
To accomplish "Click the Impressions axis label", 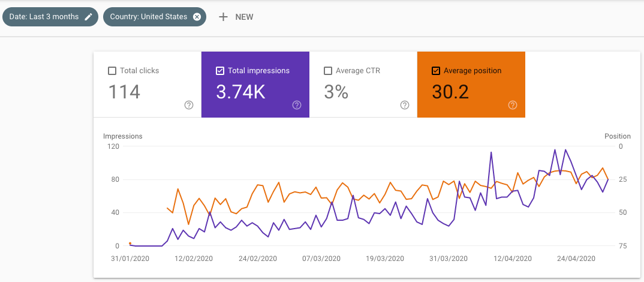I will click(x=123, y=136).
